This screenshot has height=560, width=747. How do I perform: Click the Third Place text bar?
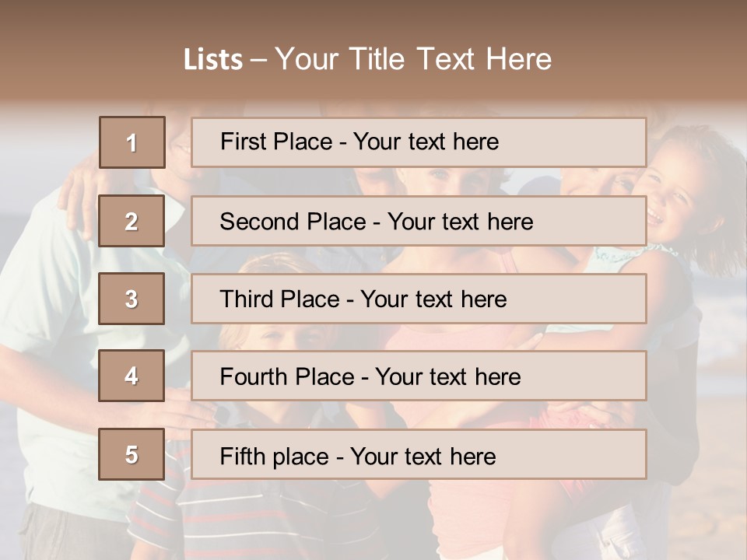tap(419, 299)
